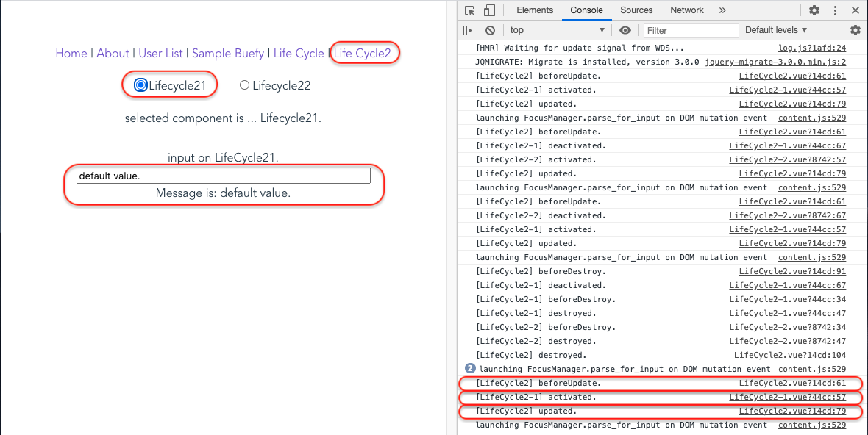This screenshot has height=435, width=868.
Task: Show more DevTools tabs chevron
Action: tap(722, 10)
